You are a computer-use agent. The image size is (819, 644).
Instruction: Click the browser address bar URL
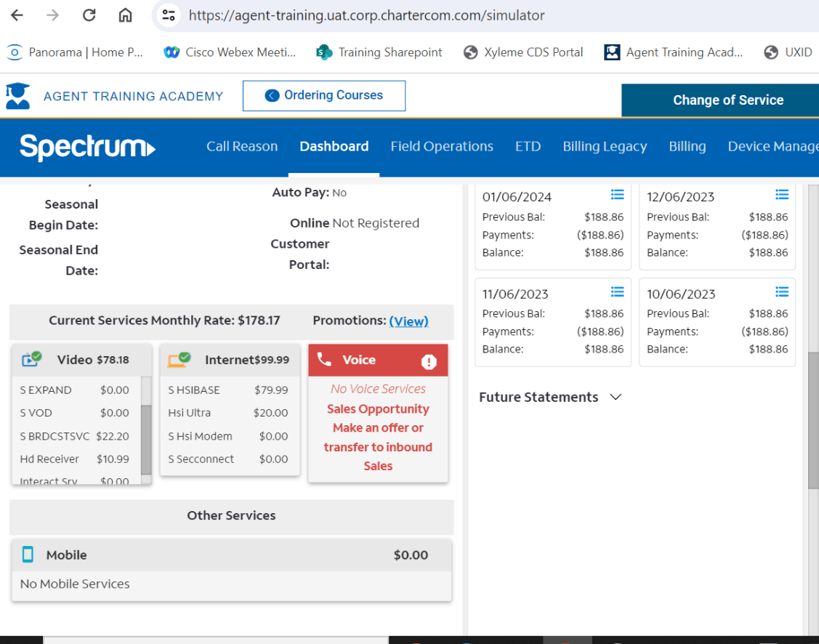[366, 15]
